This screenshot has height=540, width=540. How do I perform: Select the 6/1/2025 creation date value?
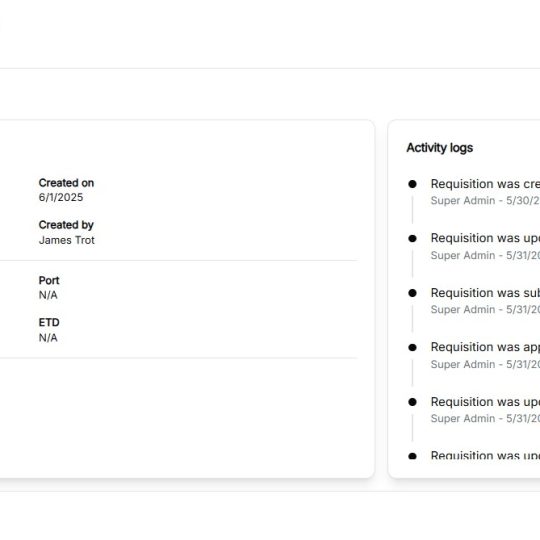pyautogui.click(x=61, y=197)
